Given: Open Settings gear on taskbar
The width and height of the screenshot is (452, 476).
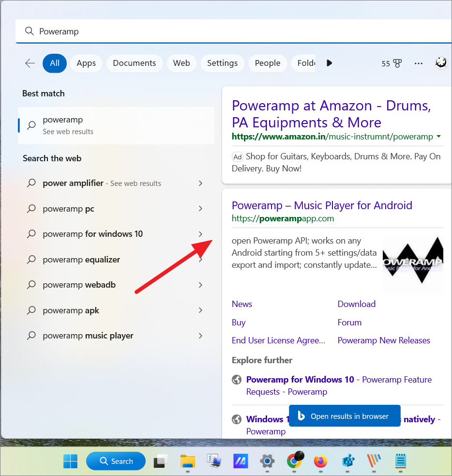Looking at the screenshot, I should click(x=267, y=461).
